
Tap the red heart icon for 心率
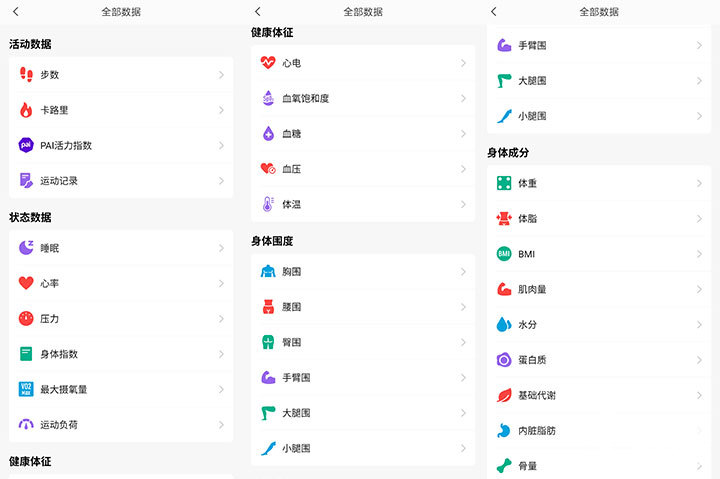26,283
